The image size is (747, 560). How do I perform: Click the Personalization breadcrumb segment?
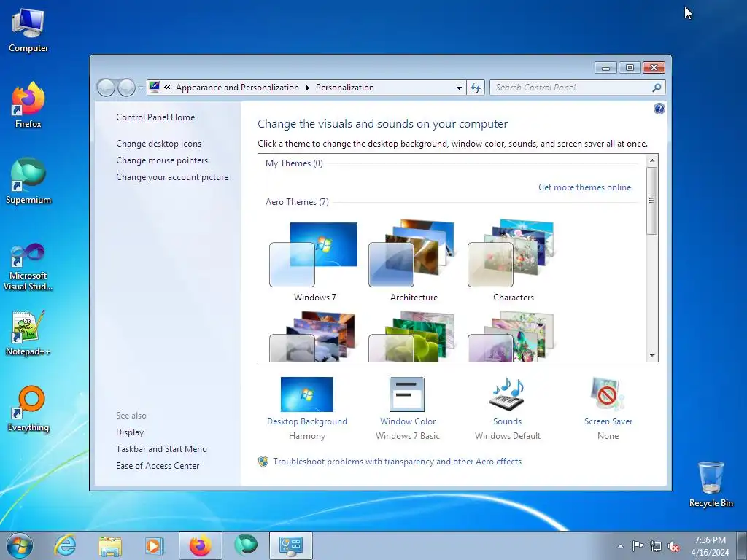(345, 87)
